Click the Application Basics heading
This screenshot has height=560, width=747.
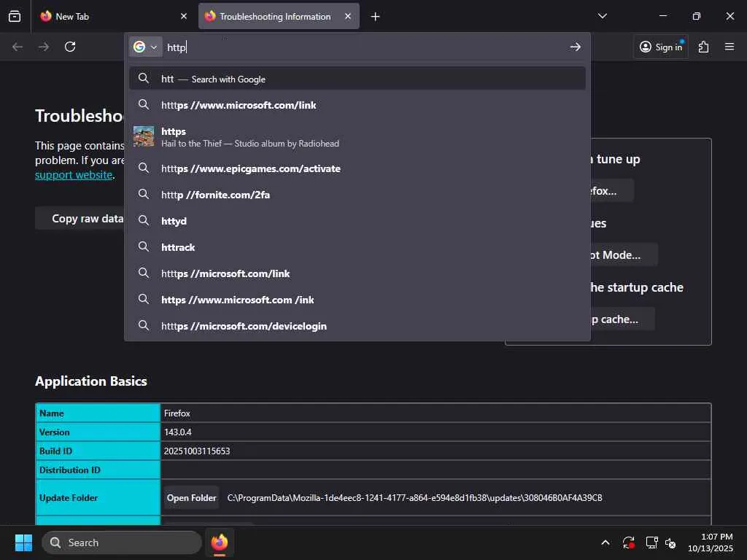(91, 381)
